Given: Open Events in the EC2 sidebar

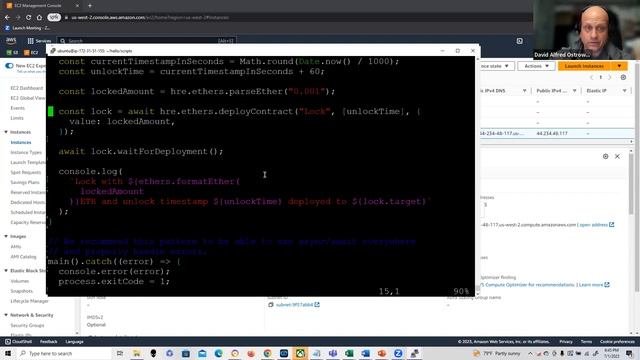Looking at the screenshot, I should click(18, 108).
